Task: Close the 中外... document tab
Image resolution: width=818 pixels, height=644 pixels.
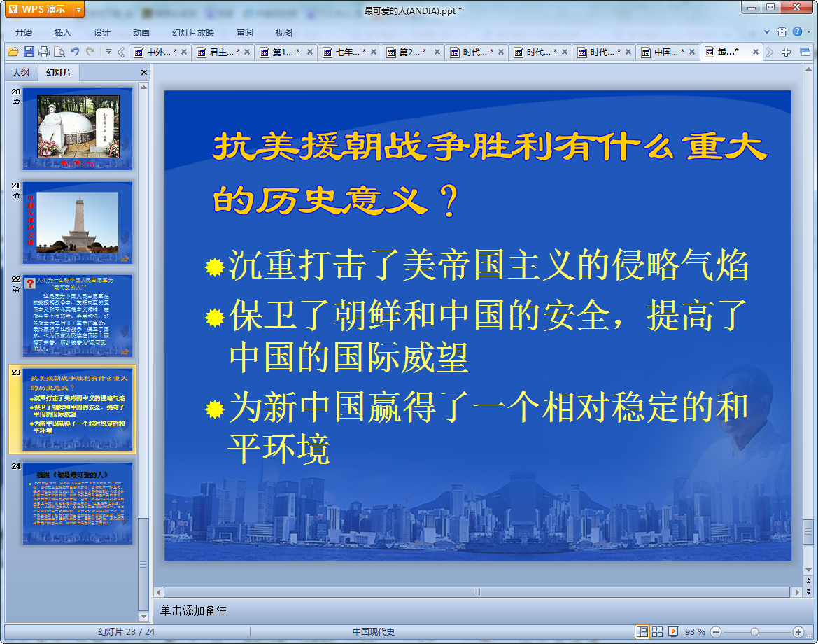Action: point(183,52)
